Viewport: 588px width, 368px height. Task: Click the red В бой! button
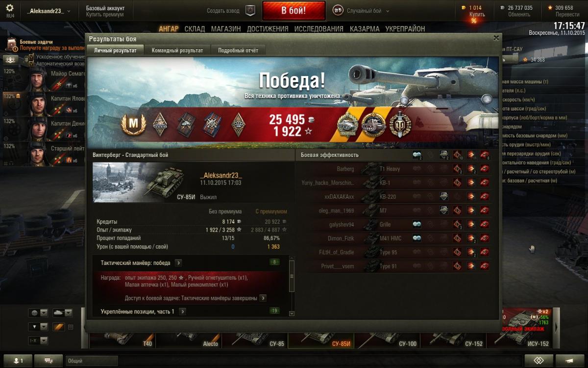pyautogui.click(x=294, y=11)
